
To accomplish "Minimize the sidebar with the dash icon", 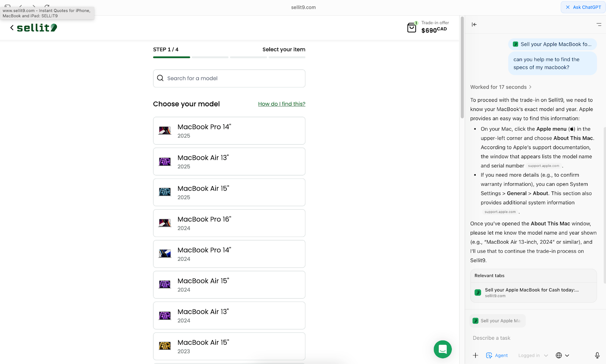I will click(x=599, y=25).
